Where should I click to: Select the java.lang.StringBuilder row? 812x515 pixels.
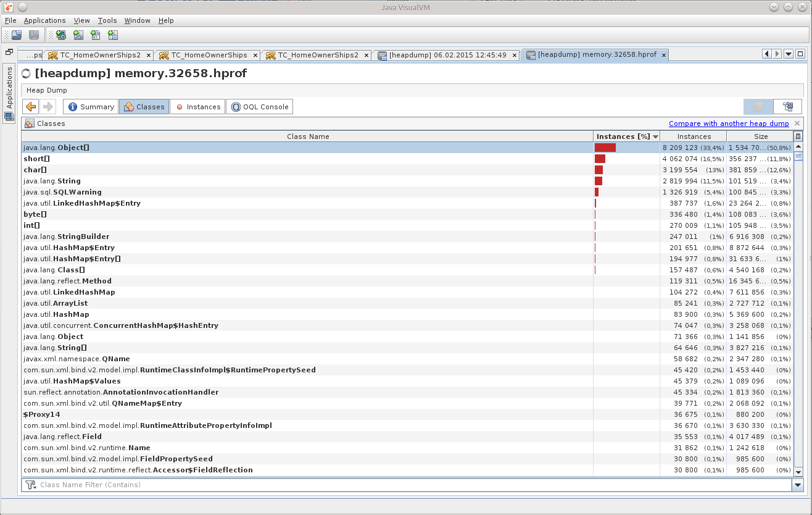407,237
